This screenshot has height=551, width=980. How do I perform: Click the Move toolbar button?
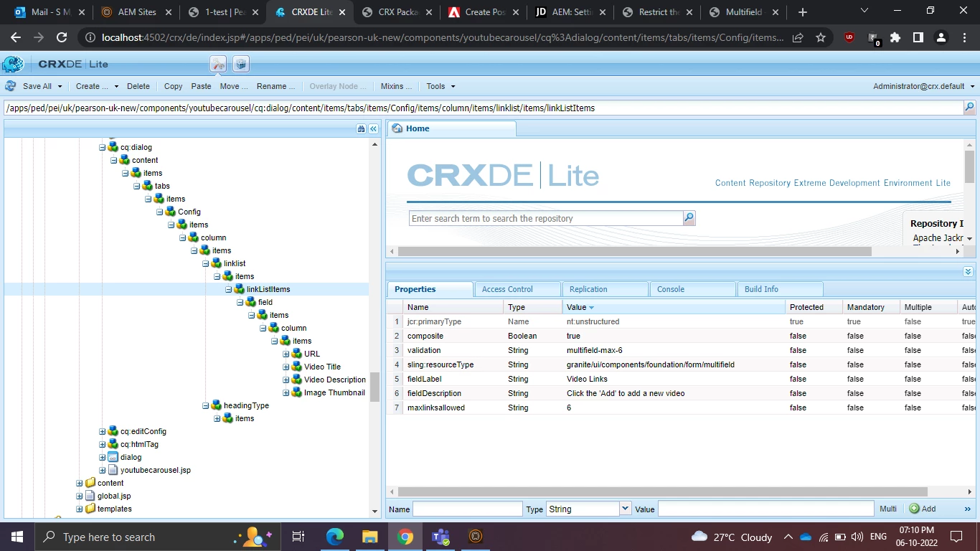click(234, 86)
